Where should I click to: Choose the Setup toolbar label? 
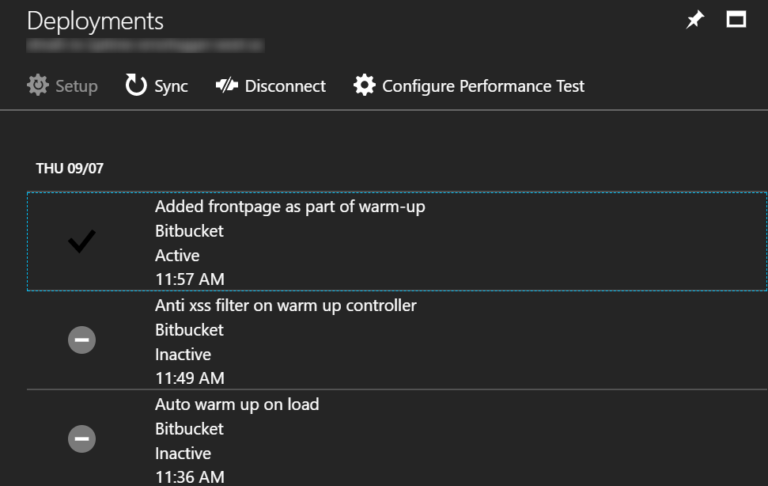pyautogui.click(x=76, y=86)
